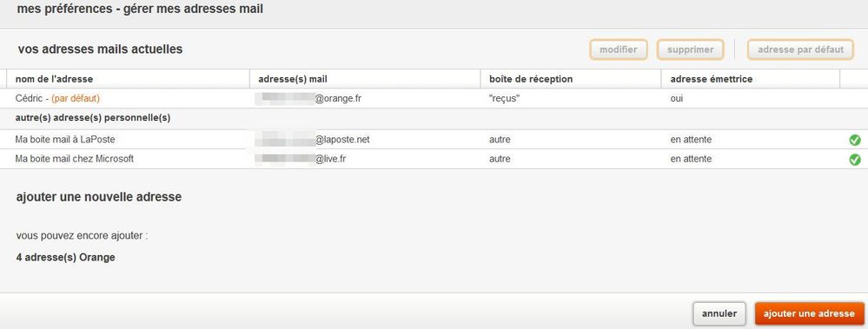
Task: Click the "vos adresses mails actuelles" heading
Action: click(x=100, y=49)
